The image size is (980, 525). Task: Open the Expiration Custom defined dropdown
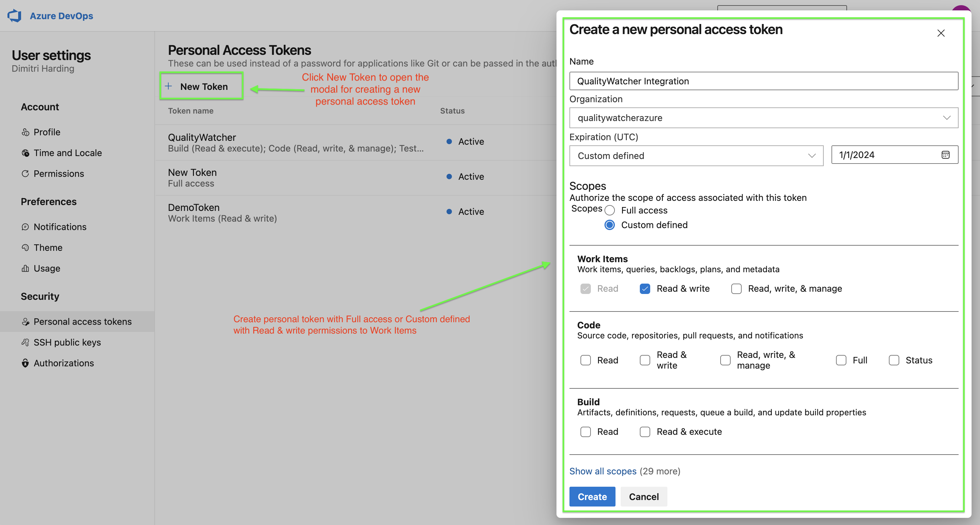tap(696, 156)
